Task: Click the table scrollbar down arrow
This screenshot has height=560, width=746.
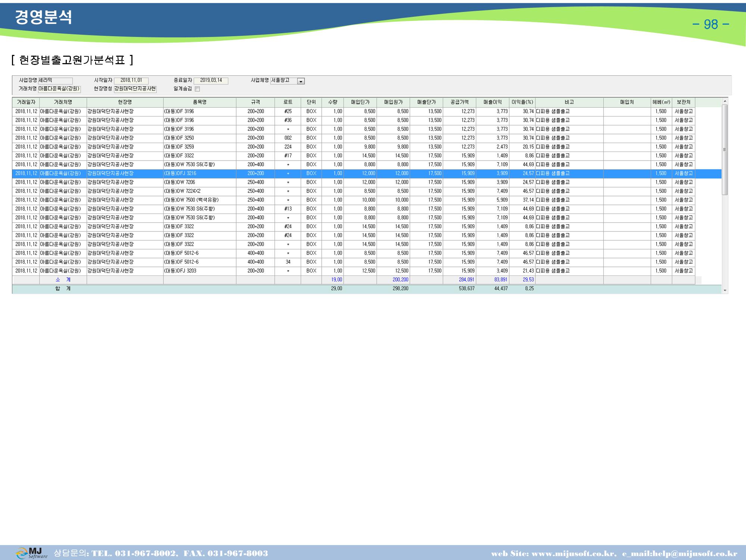Action: (x=725, y=290)
